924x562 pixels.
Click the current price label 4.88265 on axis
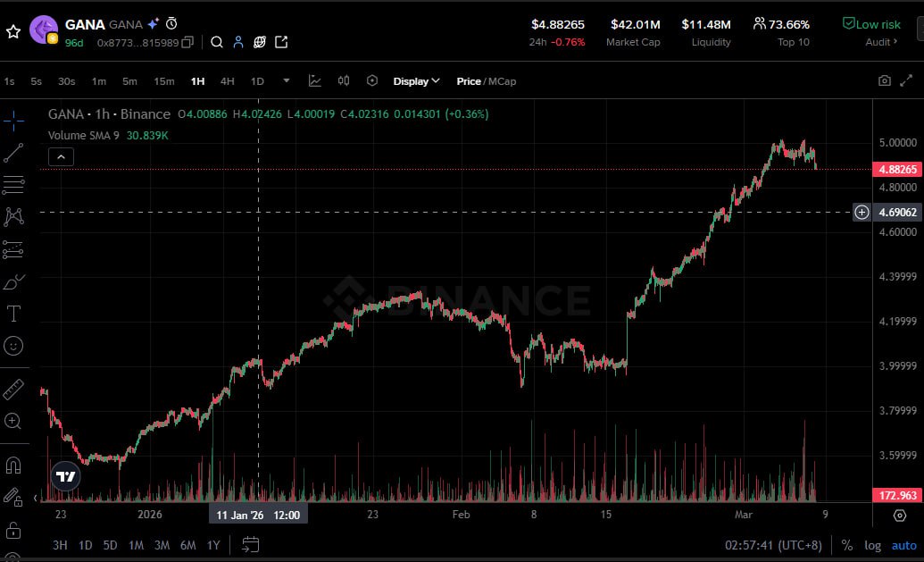click(x=897, y=169)
